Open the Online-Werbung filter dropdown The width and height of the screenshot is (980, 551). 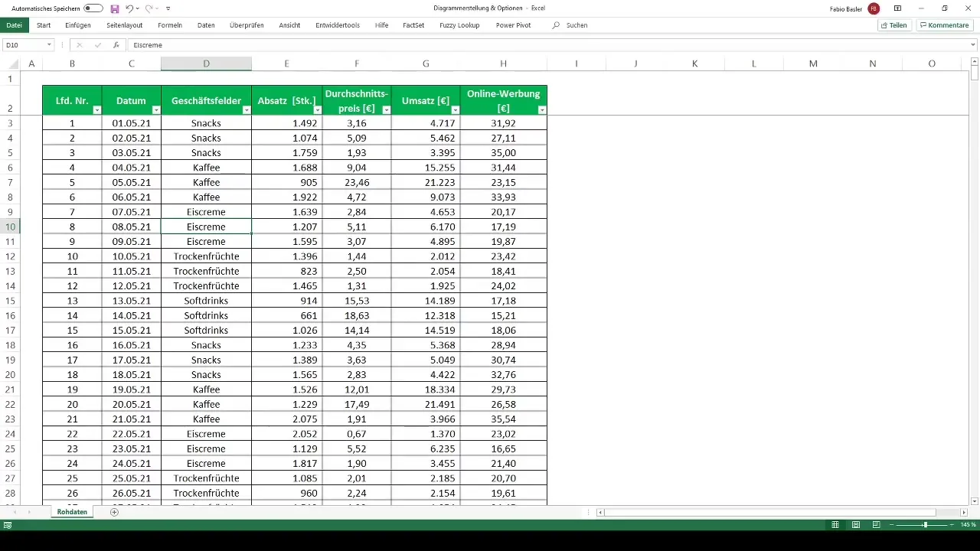(x=542, y=110)
